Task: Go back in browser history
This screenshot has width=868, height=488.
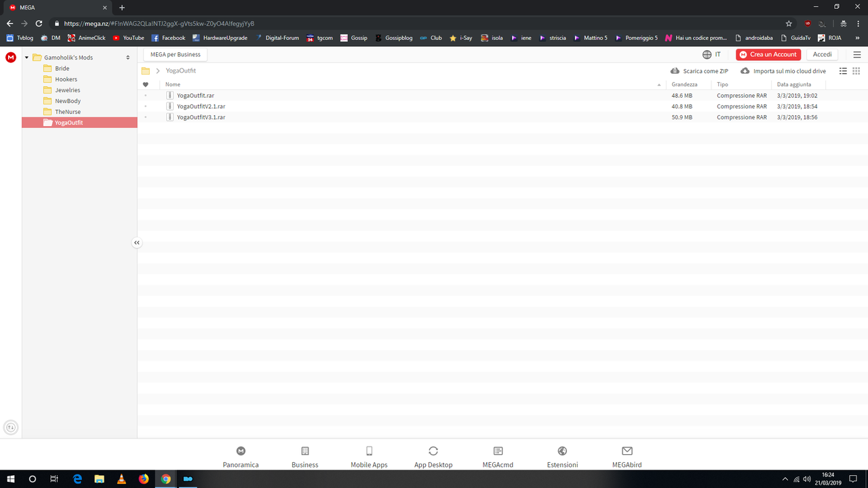Action: coord(9,23)
